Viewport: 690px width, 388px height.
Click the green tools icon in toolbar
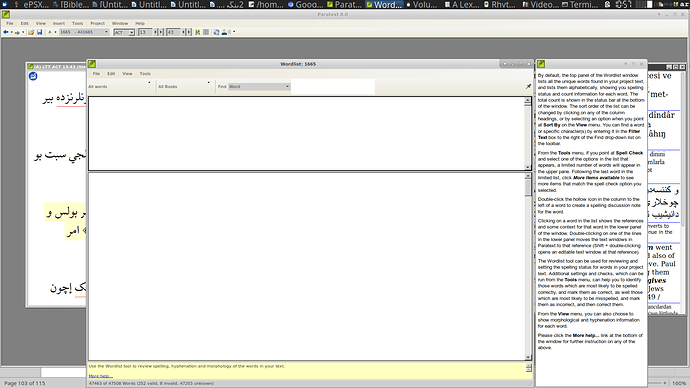click(198, 32)
